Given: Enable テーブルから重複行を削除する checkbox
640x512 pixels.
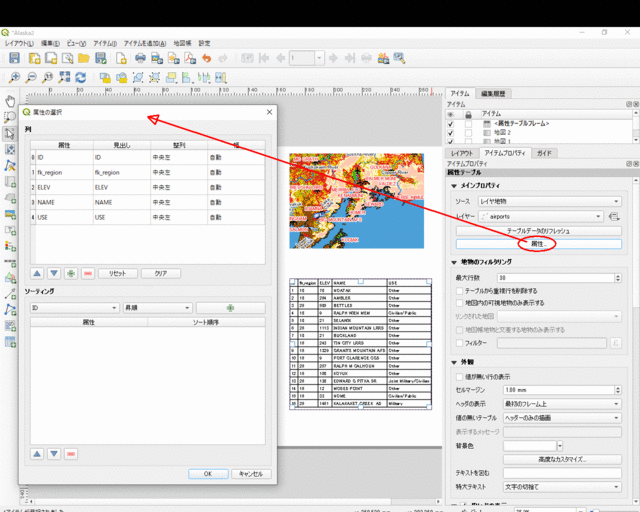Looking at the screenshot, I should pos(459,290).
